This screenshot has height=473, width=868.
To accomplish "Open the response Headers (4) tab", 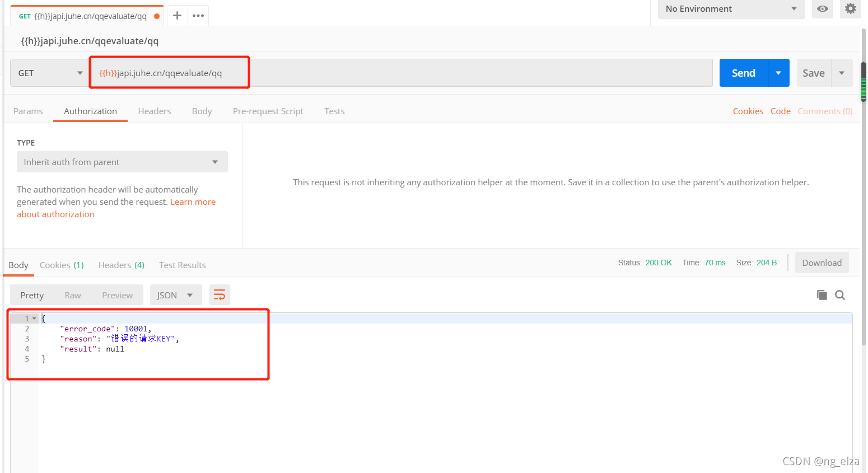I will (x=122, y=265).
